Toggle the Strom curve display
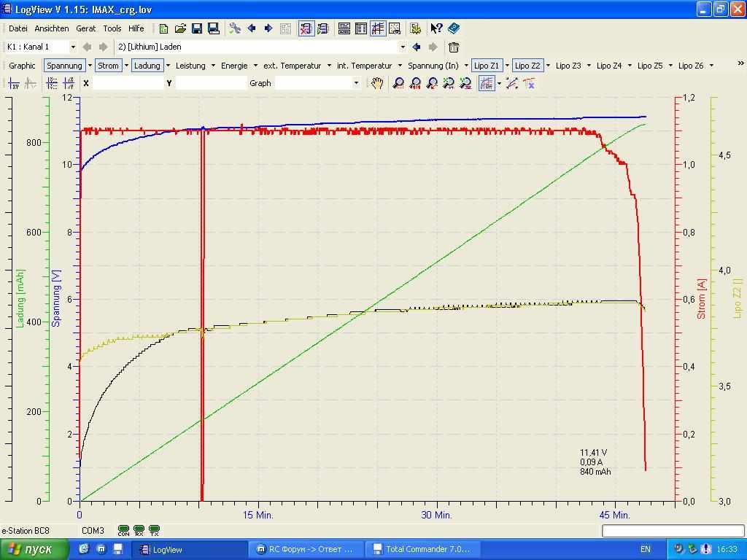The height and width of the screenshot is (560, 747). point(108,66)
